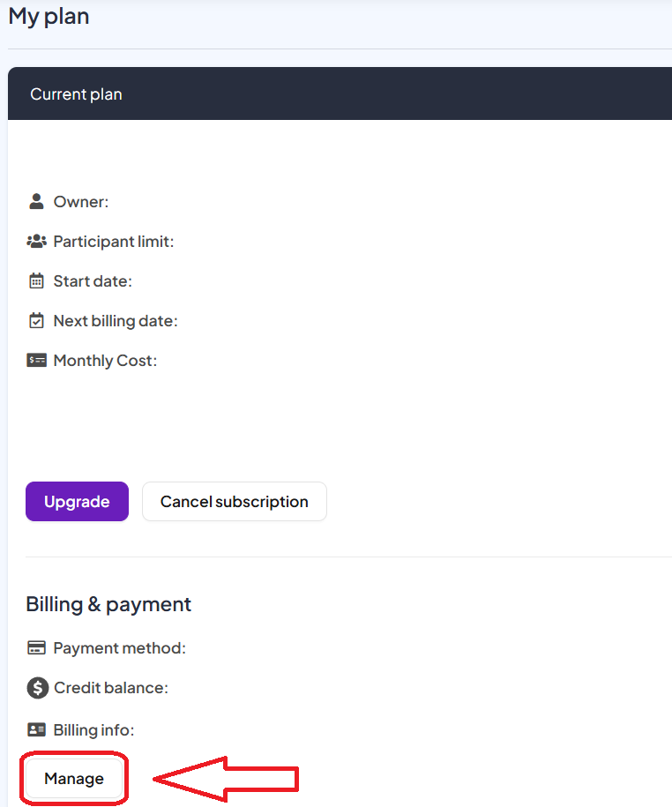The height and width of the screenshot is (807, 672).
Task: Click the Participant limit group icon
Action: click(36, 242)
